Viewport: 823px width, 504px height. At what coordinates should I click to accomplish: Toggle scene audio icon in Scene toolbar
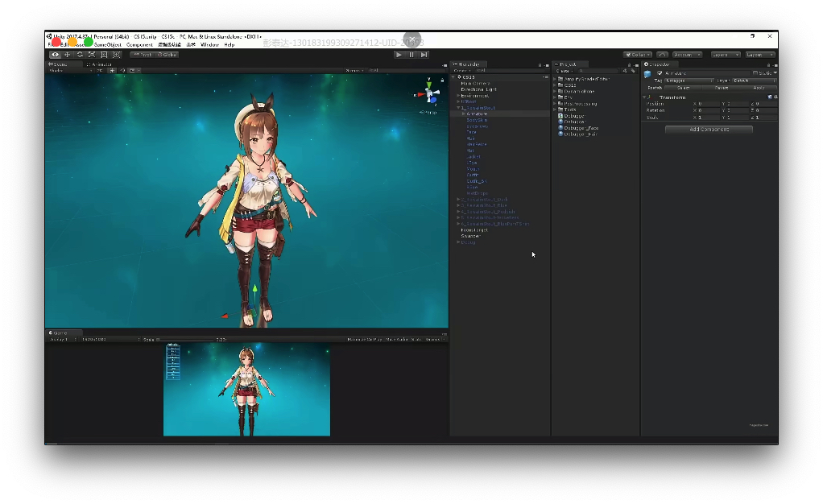point(122,70)
